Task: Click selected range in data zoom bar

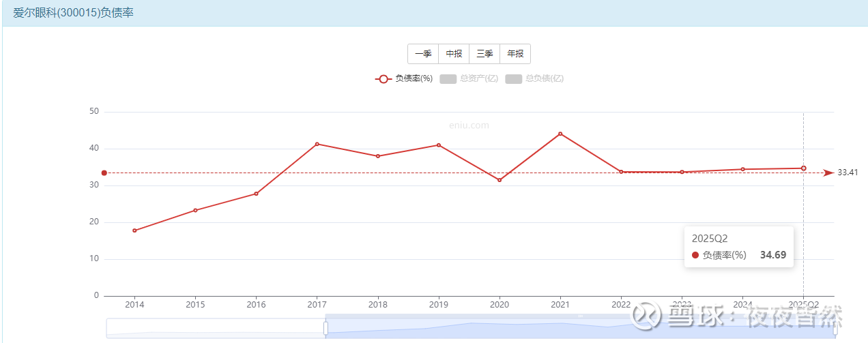Action: click(580, 328)
